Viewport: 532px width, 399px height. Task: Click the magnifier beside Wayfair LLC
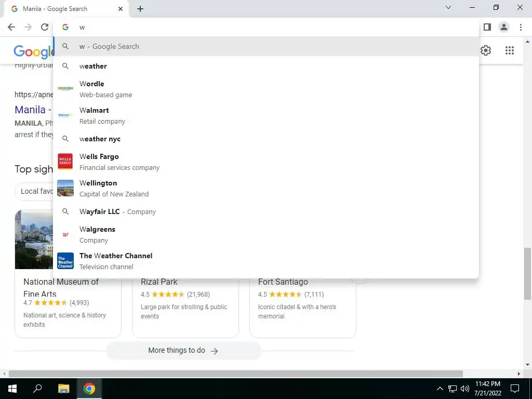click(65, 212)
